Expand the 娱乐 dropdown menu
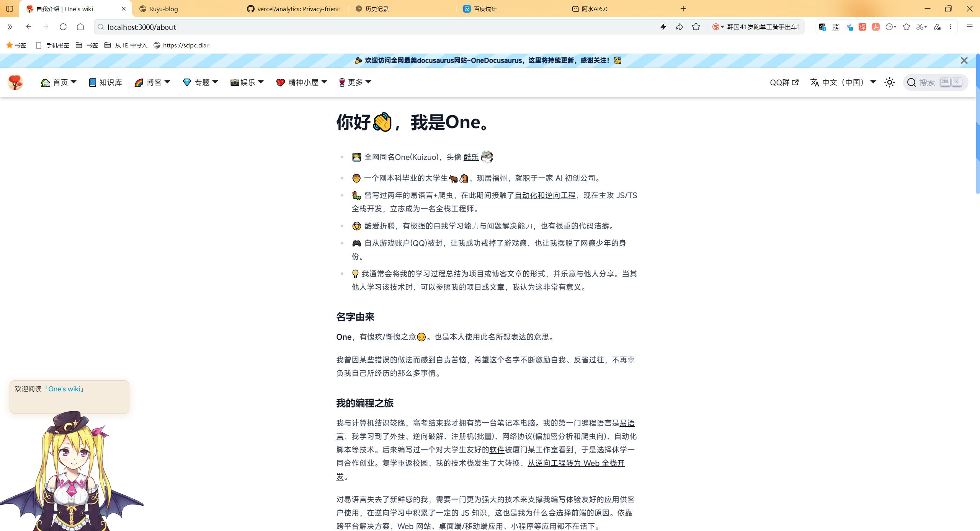The width and height of the screenshot is (980, 531). 247,82
